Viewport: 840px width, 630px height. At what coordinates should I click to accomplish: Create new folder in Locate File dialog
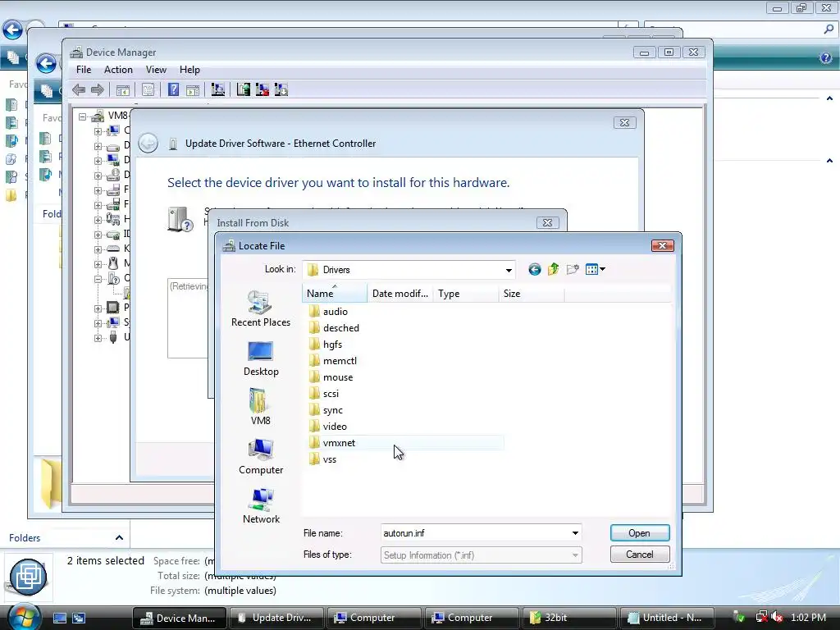click(573, 269)
